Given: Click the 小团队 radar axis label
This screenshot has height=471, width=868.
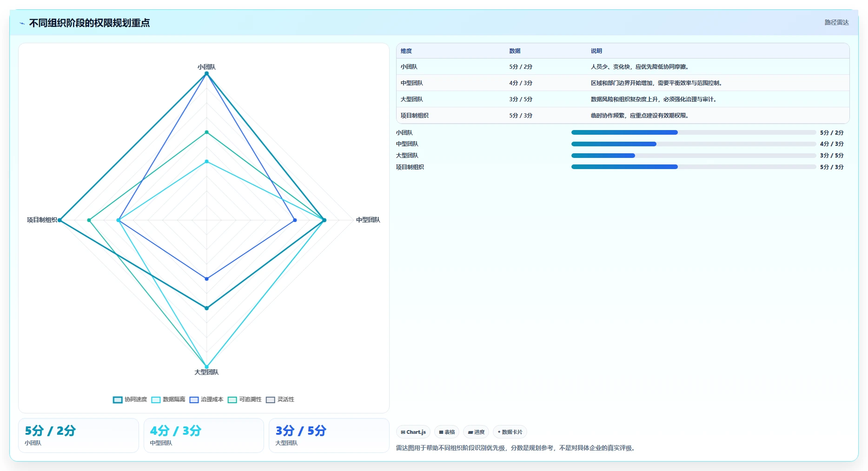Looking at the screenshot, I should pyautogui.click(x=206, y=67).
